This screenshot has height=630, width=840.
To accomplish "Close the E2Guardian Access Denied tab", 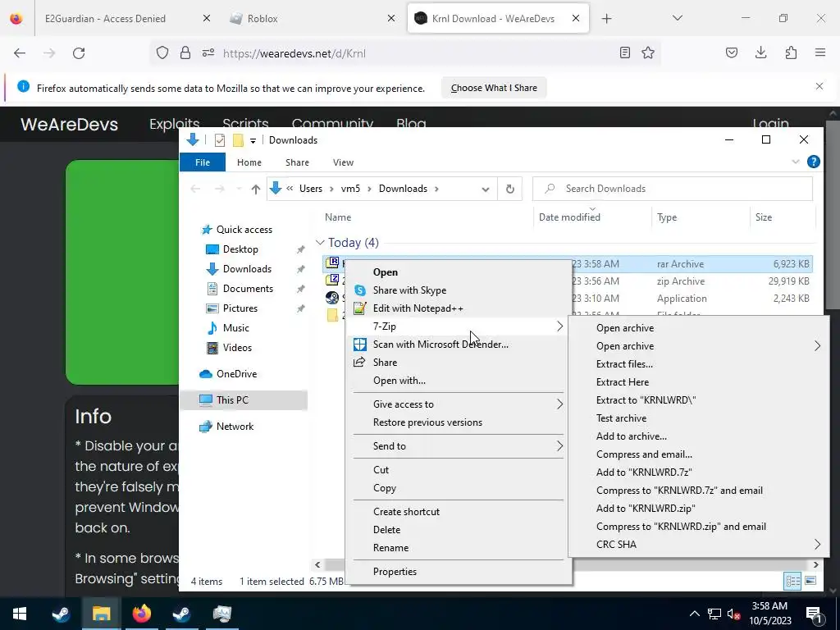I will click(206, 18).
